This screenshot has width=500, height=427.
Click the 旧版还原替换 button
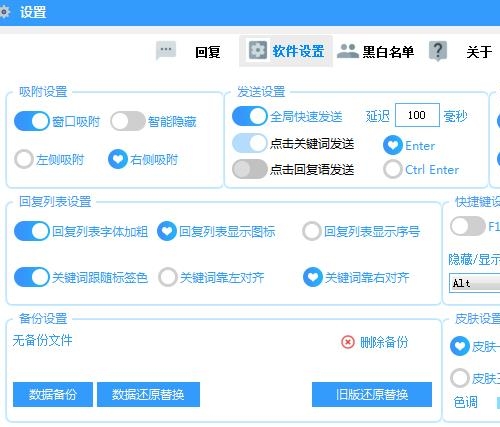(x=372, y=394)
